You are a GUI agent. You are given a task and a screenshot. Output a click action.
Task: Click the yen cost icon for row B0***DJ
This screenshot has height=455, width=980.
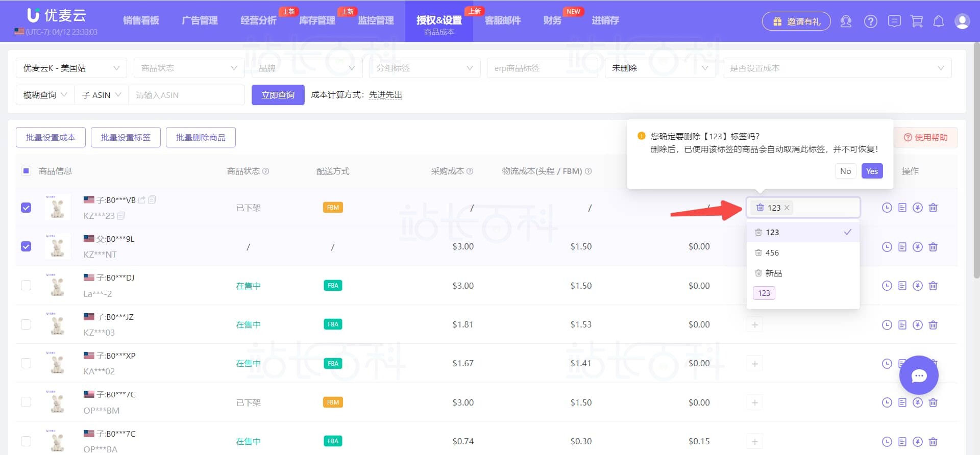(x=918, y=286)
